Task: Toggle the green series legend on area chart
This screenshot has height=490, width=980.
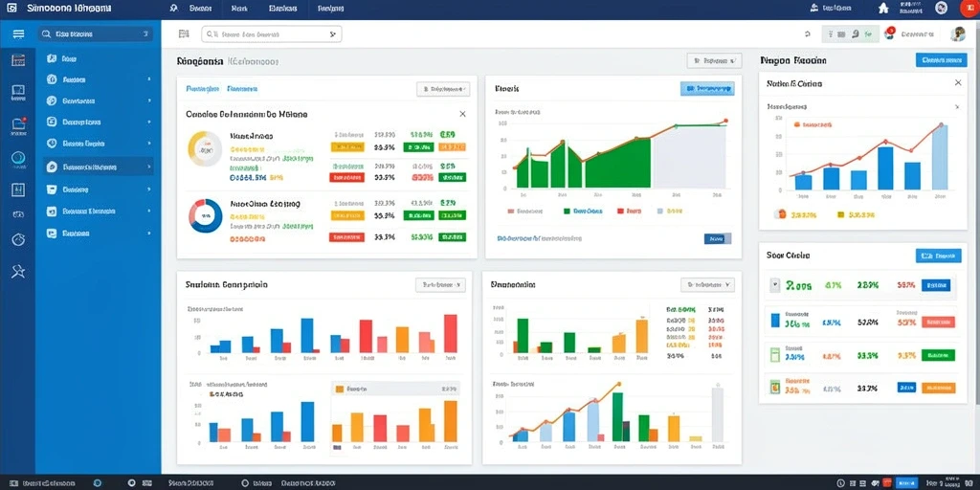Action: click(x=583, y=212)
